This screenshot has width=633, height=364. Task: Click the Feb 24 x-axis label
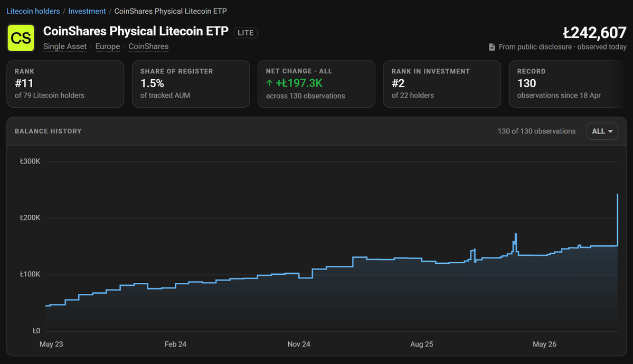point(176,344)
